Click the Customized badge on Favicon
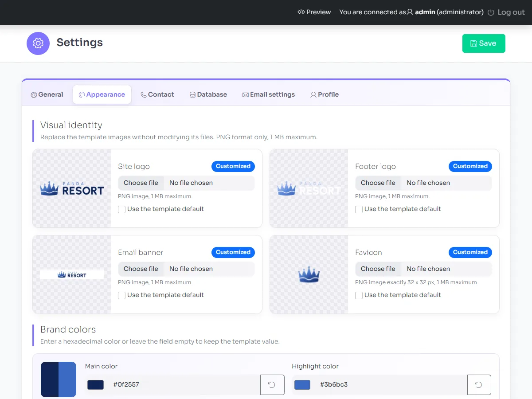This screenshot has width=532, height=399. 470,252
